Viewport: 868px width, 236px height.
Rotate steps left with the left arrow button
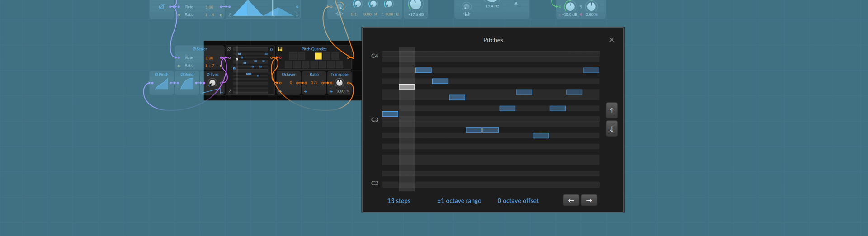point(571,200)
